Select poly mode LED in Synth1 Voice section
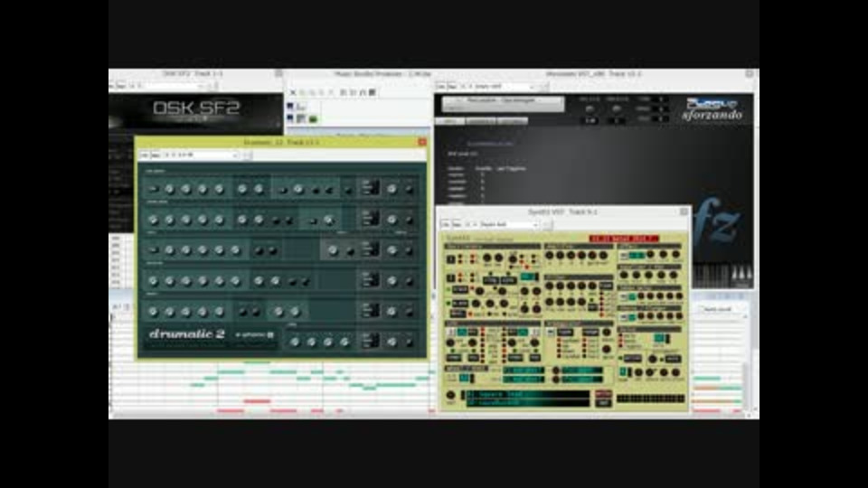 (620, 335)
